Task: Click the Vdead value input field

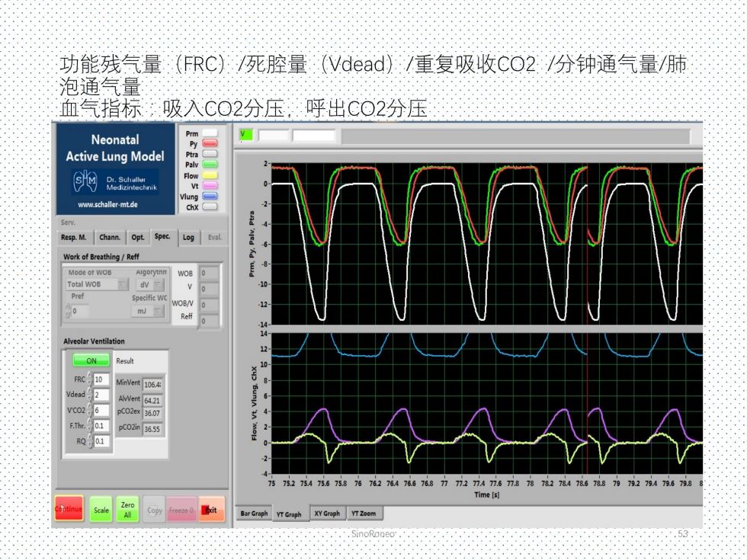Action: [101, 395]
